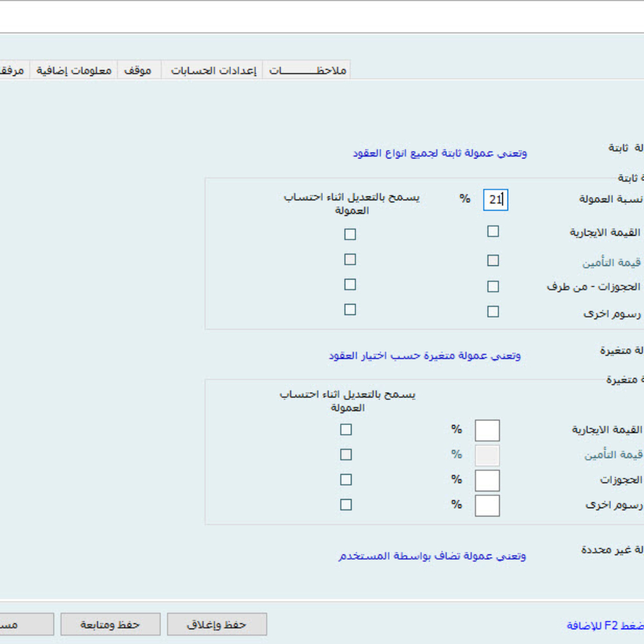Image resolution: width=644 pixels, height=644 pixels.
Task: Click text وتعنى عمولة متغيرة حسب اختيار العقود
Action: pyautogui.click(x=424, y=355)
